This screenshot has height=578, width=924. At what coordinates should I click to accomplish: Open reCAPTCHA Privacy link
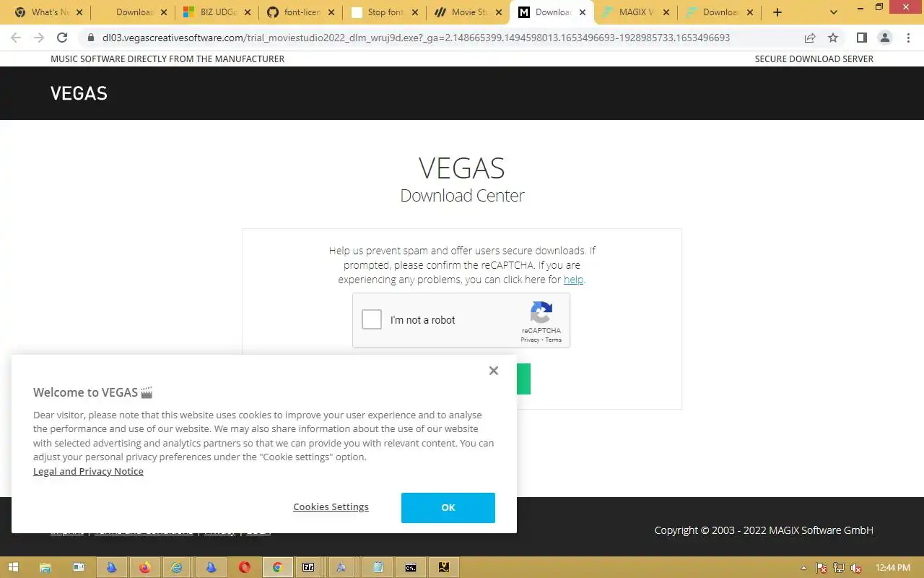(530, 340)
